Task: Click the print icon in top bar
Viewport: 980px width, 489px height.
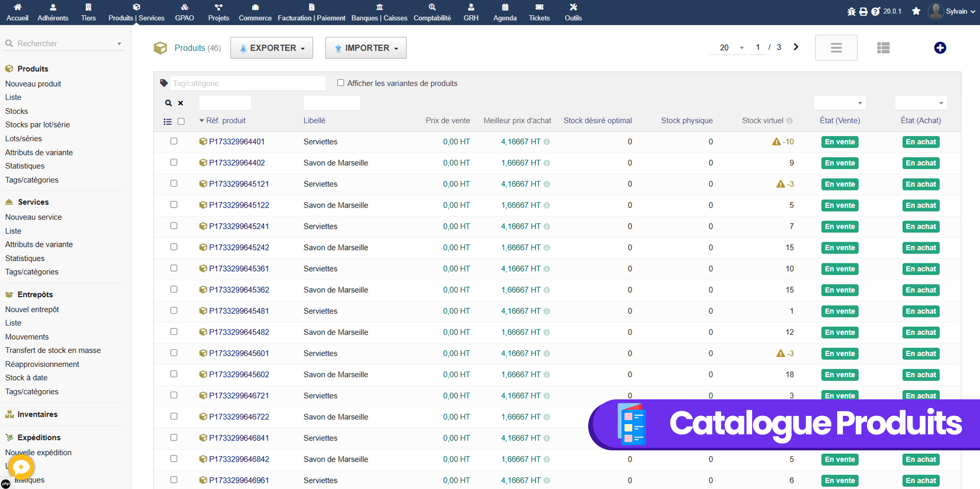Action: click(x=863, y=11)
